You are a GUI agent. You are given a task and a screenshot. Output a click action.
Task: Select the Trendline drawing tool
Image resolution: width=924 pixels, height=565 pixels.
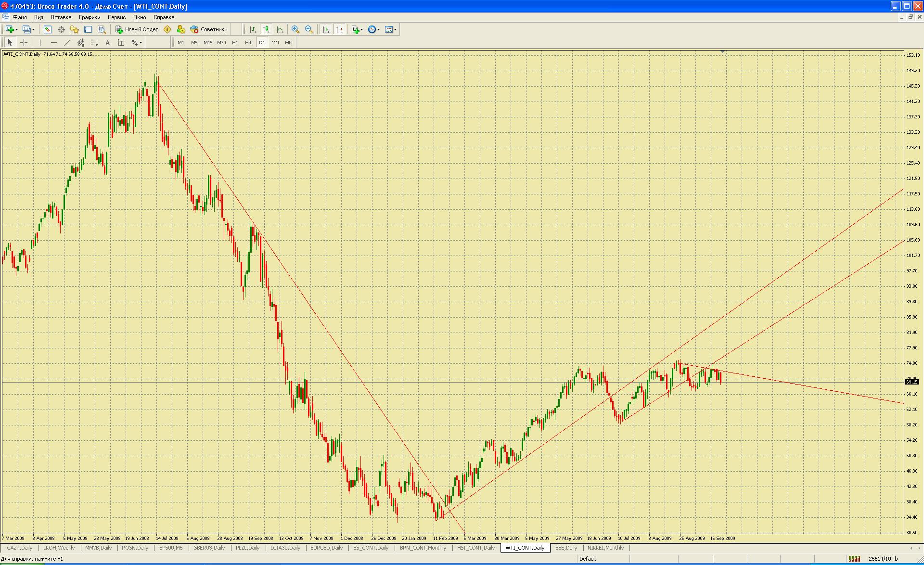pyautogui.click(x=67, y=42)
